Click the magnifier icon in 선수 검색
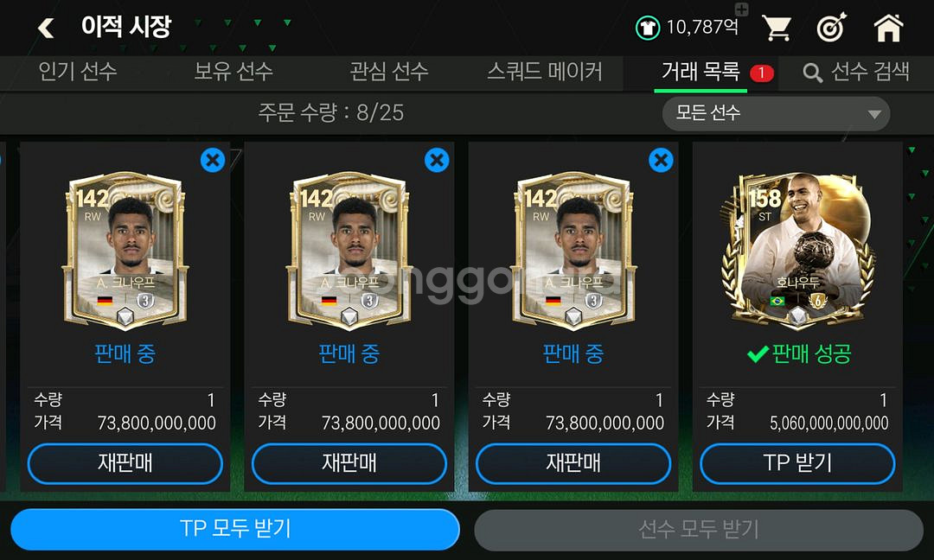 (x=812, y=73)
